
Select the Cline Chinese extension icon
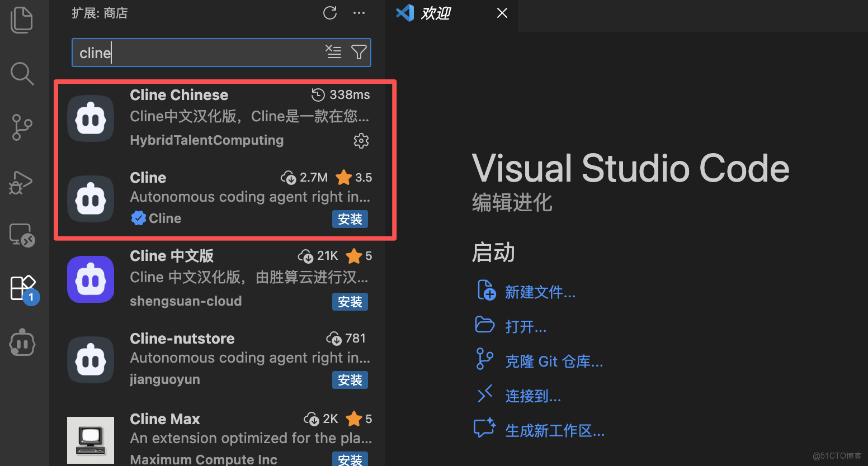pyautogui.click(x=91, y=118)
